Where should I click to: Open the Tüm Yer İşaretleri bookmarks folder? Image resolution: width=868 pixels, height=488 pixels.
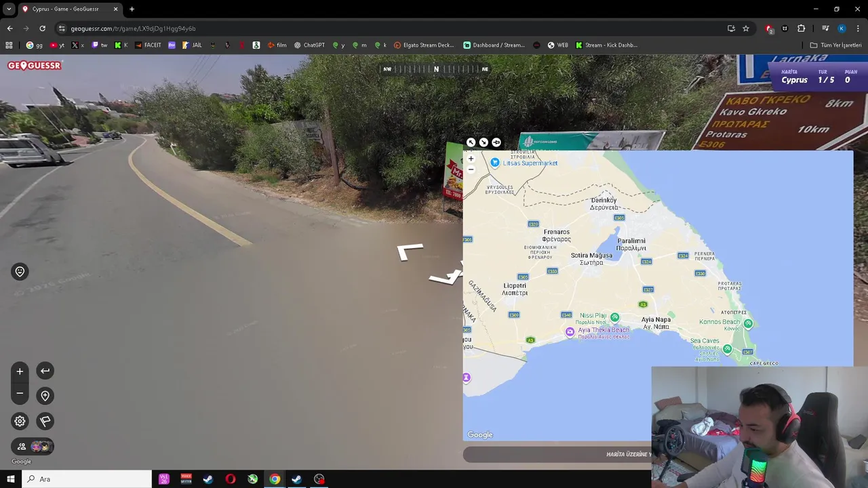pos(835,45)
